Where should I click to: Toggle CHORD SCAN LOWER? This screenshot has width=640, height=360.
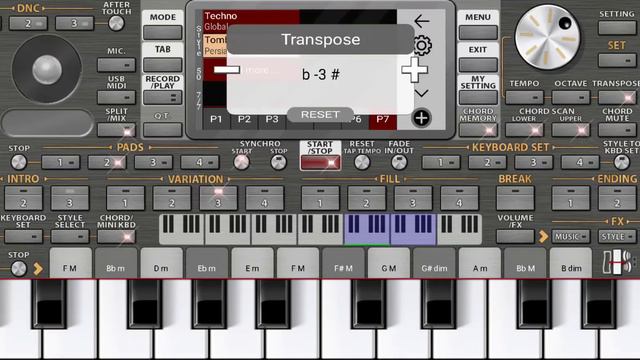[x=524, y=130]
